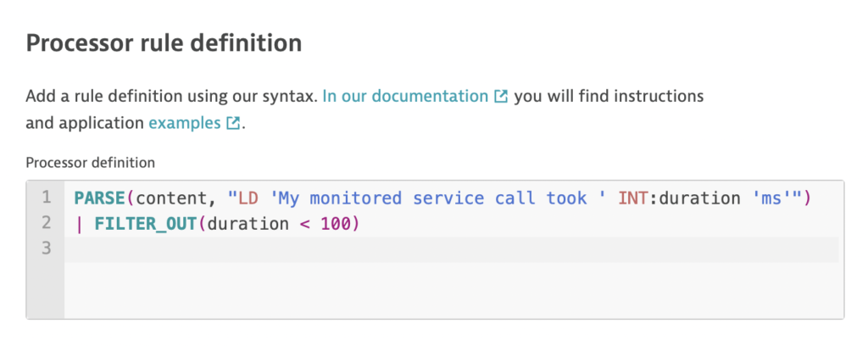Open the 'In our documentation' link

405,97
